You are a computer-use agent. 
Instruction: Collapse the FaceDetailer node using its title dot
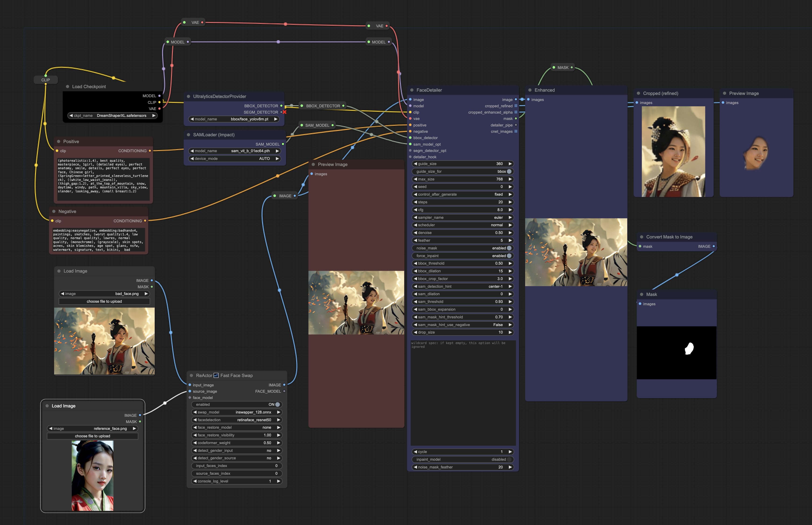[412, 90]
